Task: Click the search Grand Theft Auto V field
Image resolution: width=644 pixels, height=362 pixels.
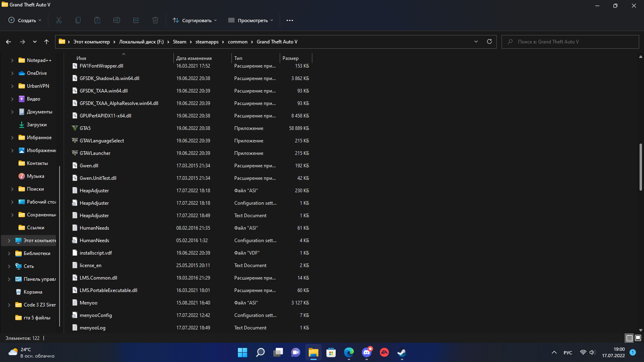Action: [x=570, y=42]
